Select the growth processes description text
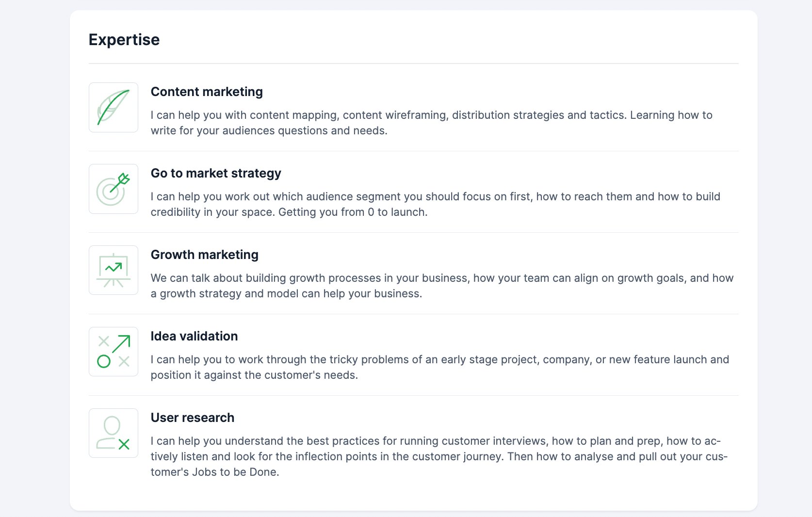812x517 pixels. pos(442,286)
